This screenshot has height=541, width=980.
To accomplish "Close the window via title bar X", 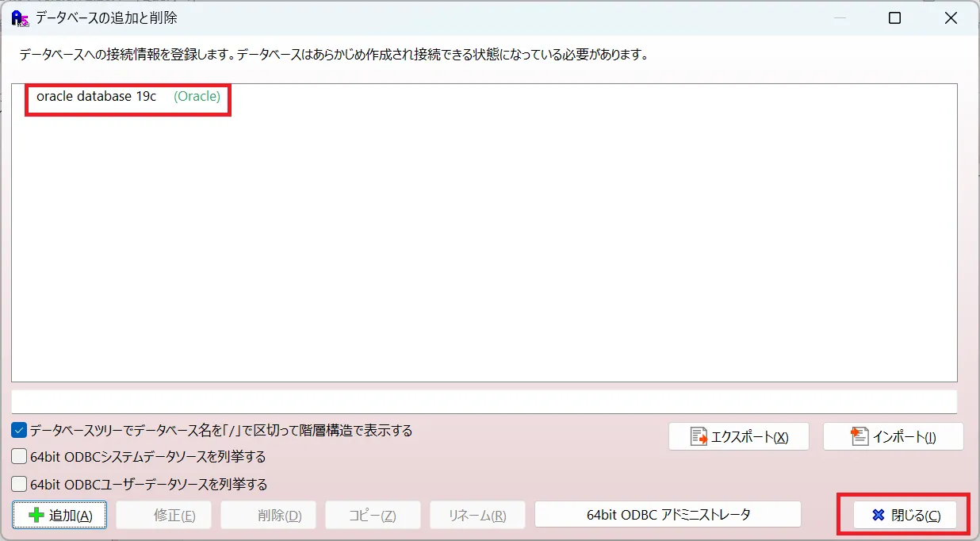I will 951,18.
